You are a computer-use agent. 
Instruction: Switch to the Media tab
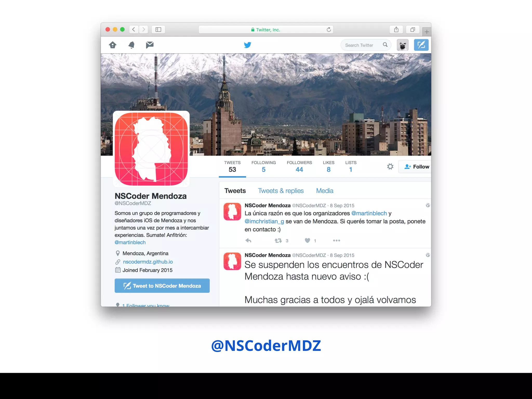click(x=324, y=191)
